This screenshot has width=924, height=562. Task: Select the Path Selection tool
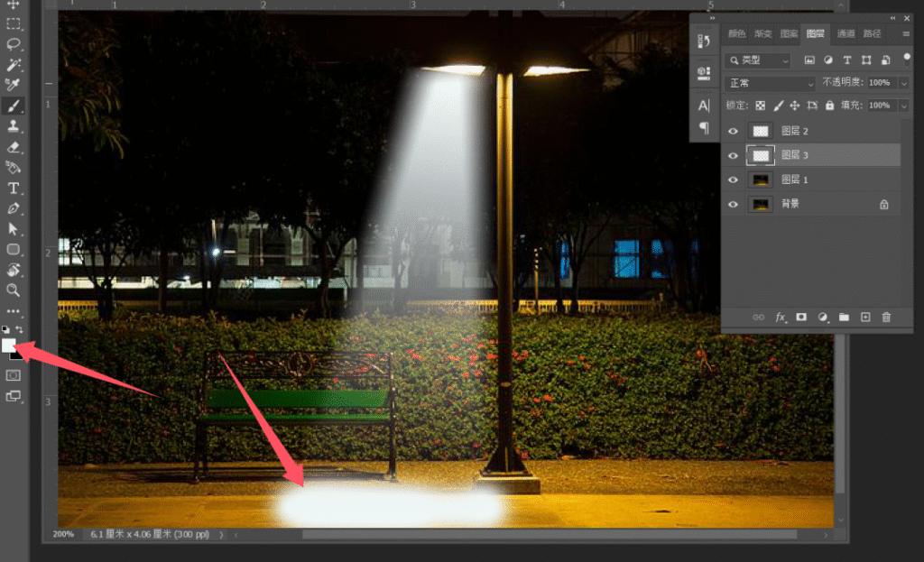coord(13,228)
